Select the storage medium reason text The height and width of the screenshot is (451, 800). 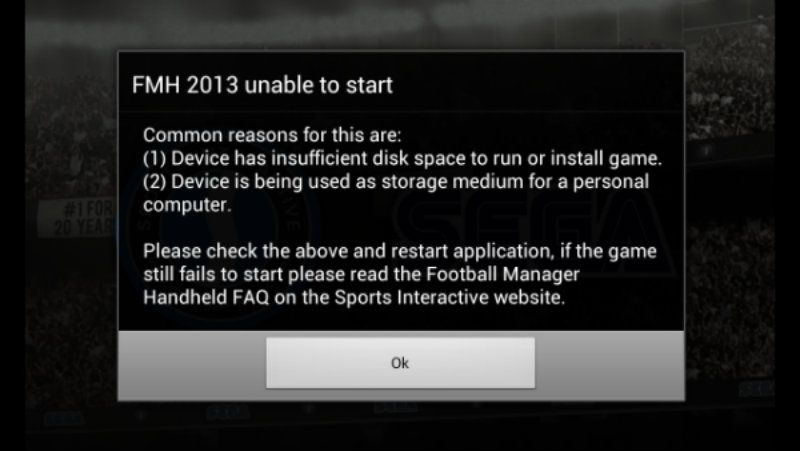pos(396,193)
